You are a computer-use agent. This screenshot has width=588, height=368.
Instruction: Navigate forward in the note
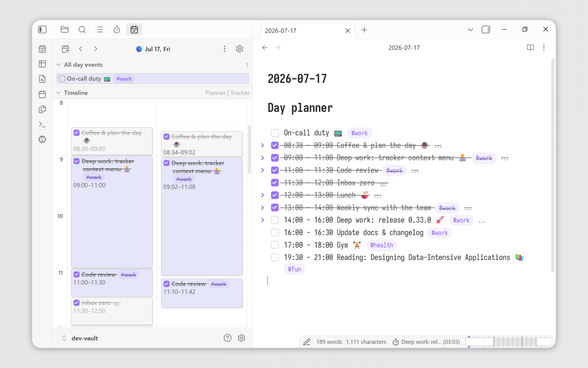[278, 48]
